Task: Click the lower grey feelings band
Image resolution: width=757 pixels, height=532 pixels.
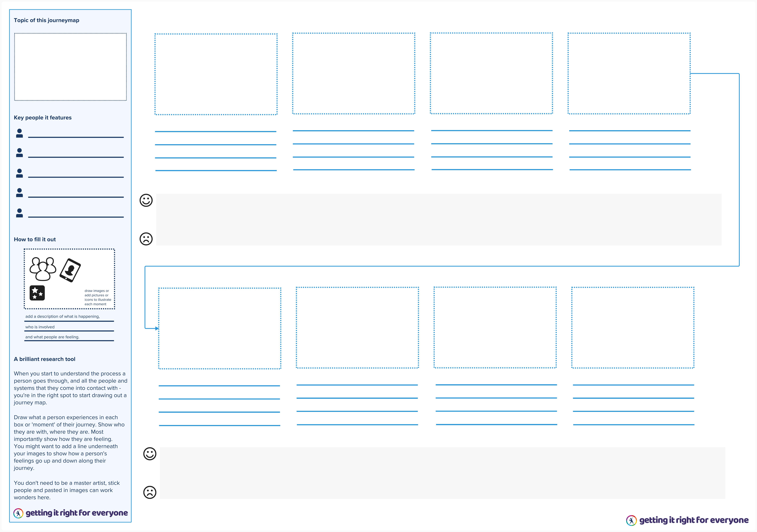Action: pos(442,473)
